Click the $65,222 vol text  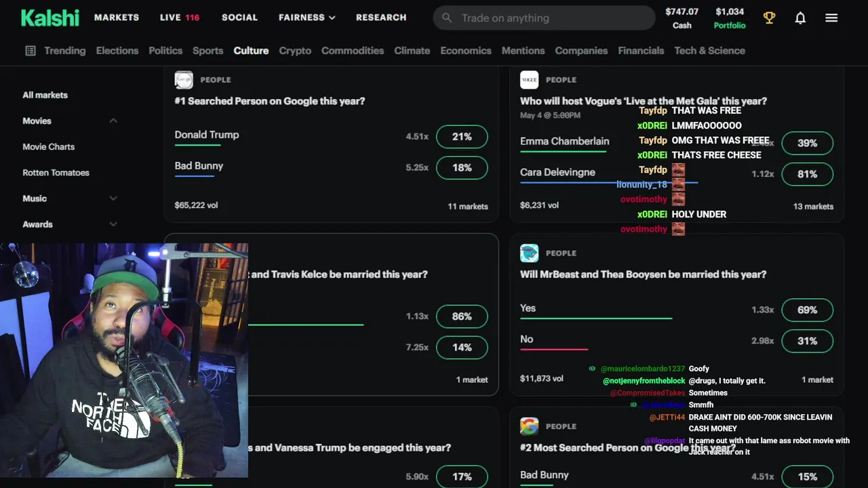click(196, 205)
